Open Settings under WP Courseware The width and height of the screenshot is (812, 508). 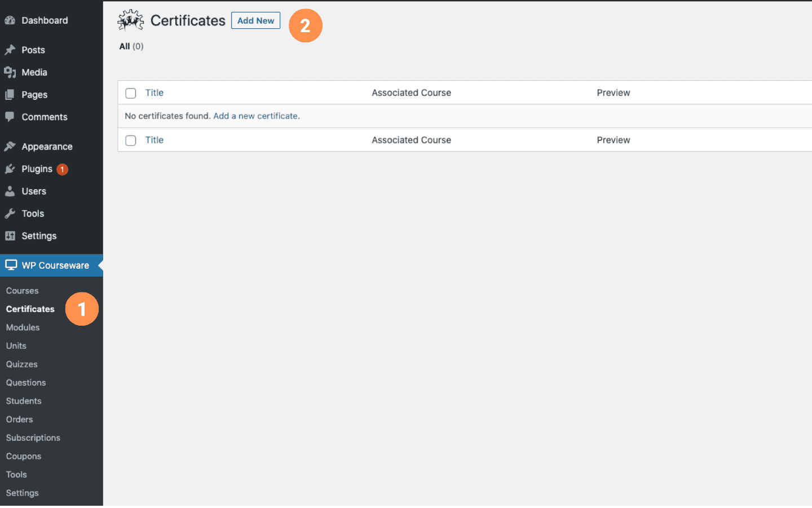(23, 493)
